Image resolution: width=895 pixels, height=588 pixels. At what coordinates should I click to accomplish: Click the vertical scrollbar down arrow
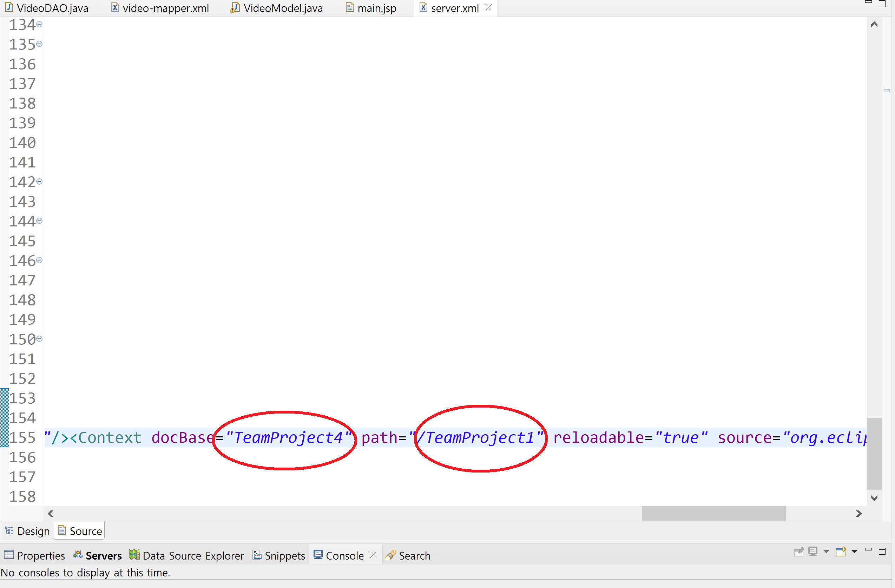[874, 498]
